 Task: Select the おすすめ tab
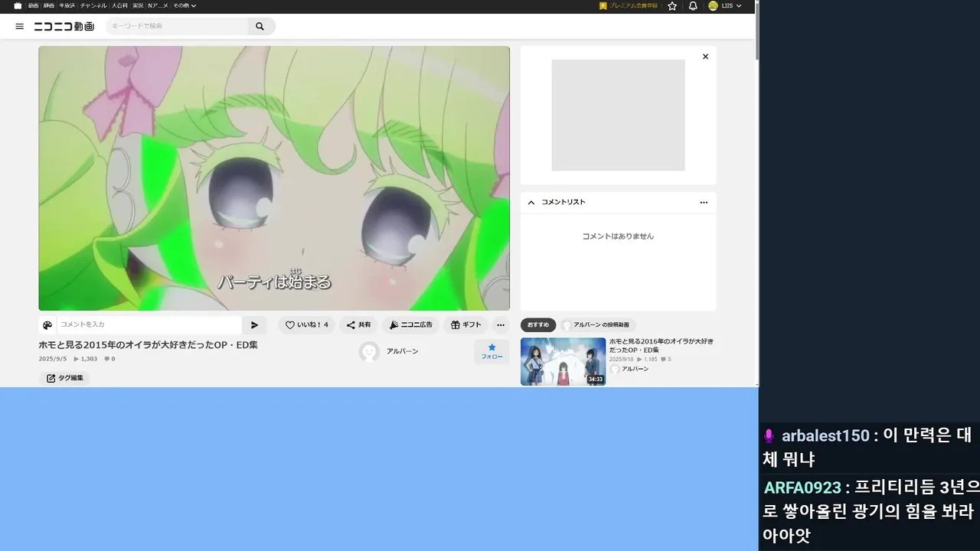point(538,324)
